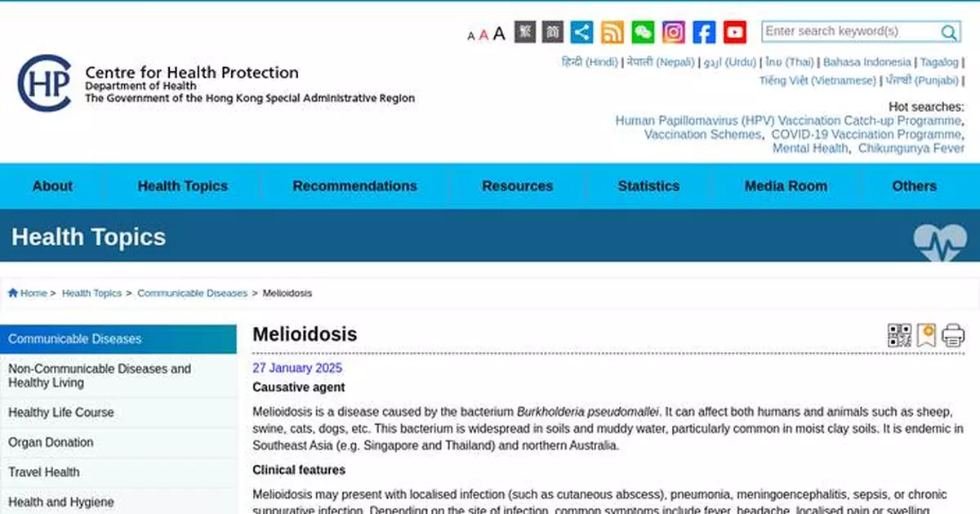Open CHP's YouTube channel
980x514 pixels.
point(733,32)
